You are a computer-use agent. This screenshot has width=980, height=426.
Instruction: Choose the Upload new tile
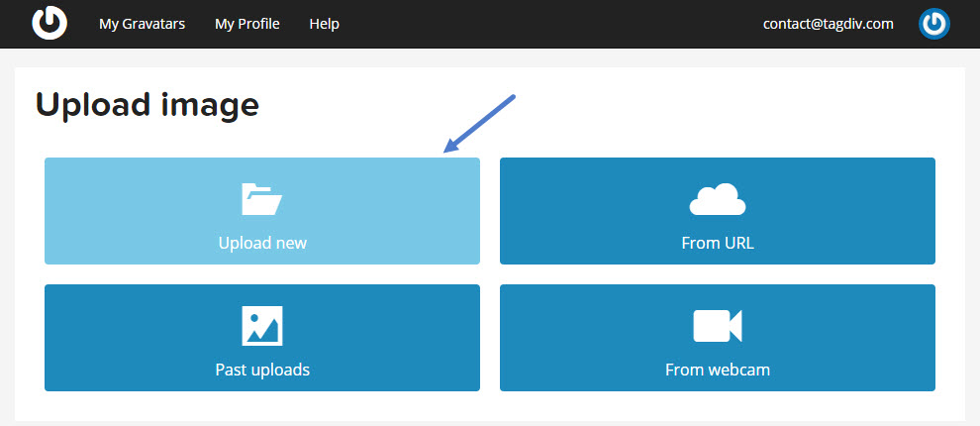[x=262, y=211]
